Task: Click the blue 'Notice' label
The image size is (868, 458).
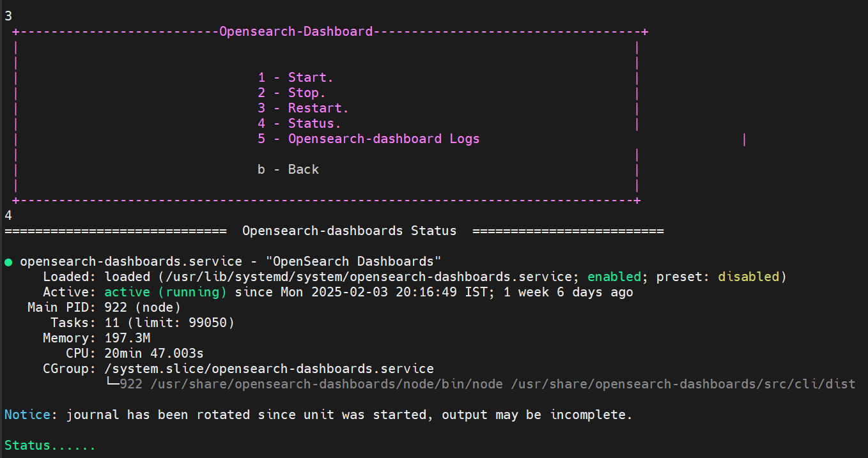Action: tap(27, 415)
